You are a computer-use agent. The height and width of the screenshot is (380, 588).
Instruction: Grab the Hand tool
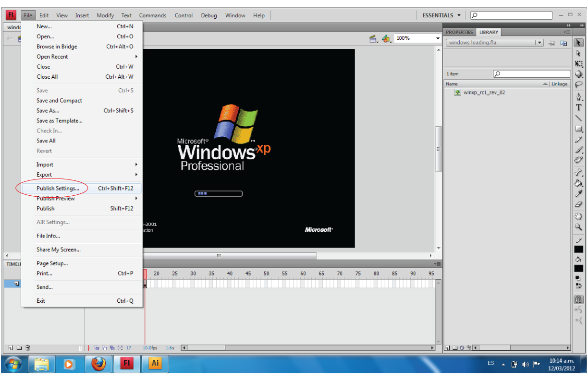click(x=579, y=216)
